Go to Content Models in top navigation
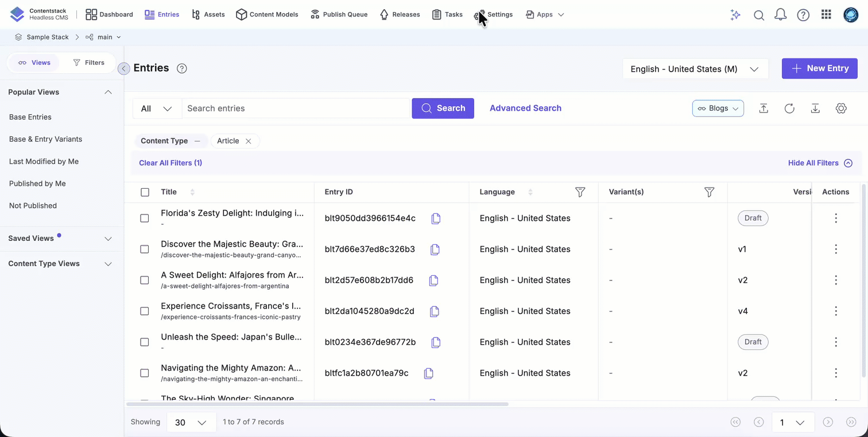Image resolution: width=868 pixels, height=437 pixels. [x=267, y=14]
